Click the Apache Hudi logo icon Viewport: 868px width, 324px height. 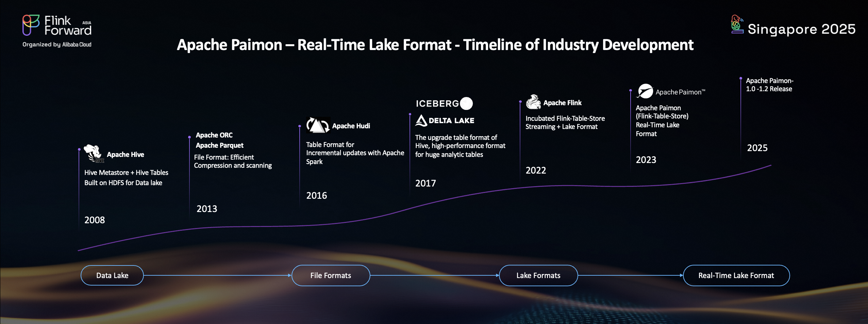[x=318, y=125]
